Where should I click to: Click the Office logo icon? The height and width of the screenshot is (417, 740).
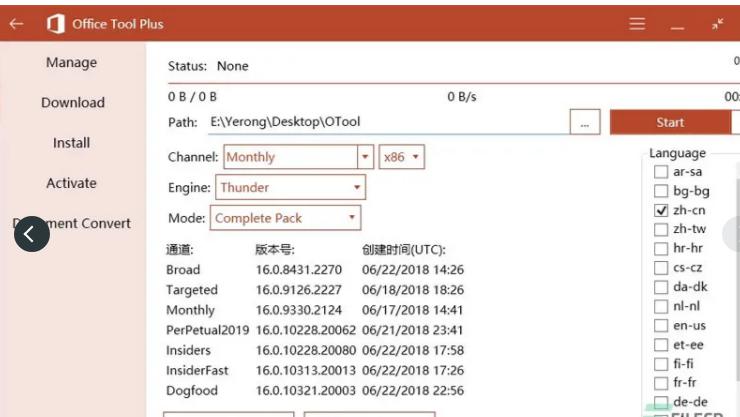click(x=56, y=24)
